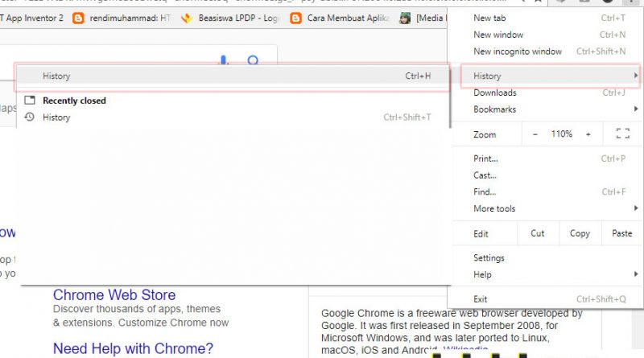This screenshot has height=358, width=644.
Task: Open Need Help with Chrome? result
Action: [x=133, y=348]
